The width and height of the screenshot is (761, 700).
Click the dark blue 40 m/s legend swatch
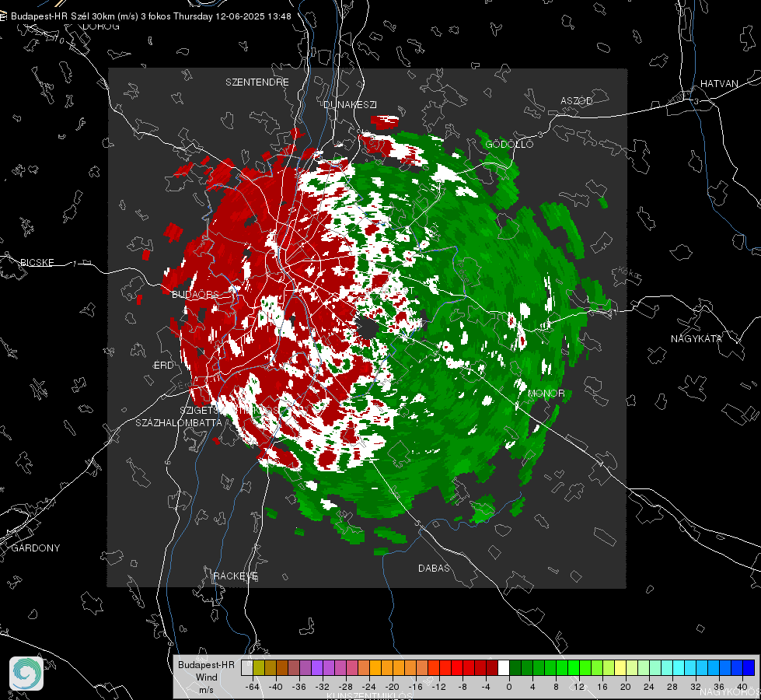click(749, 667)
